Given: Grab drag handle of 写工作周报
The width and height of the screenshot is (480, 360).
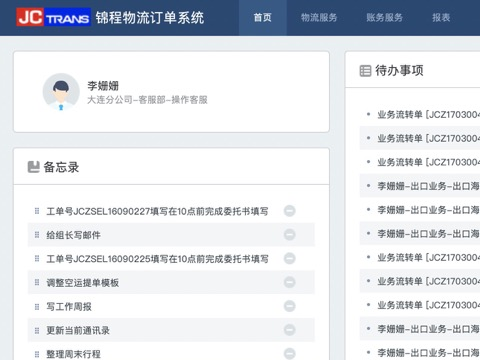Looking at the screenshot, I should click(37, 307).
